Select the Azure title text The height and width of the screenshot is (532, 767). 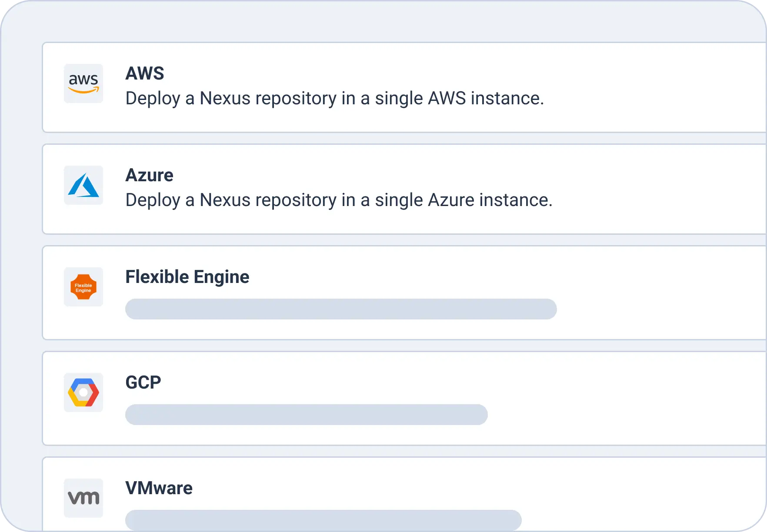point(149,175)
